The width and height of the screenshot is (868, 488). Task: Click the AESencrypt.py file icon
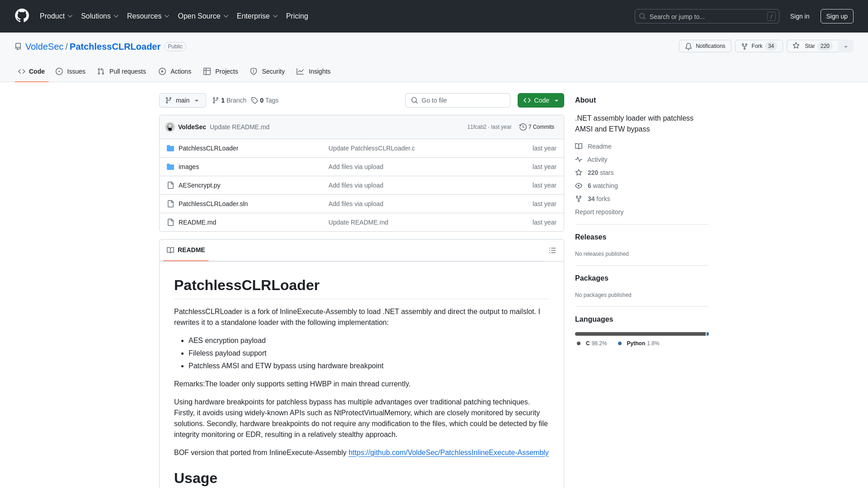pyautogui.click(x=170, y=185)
